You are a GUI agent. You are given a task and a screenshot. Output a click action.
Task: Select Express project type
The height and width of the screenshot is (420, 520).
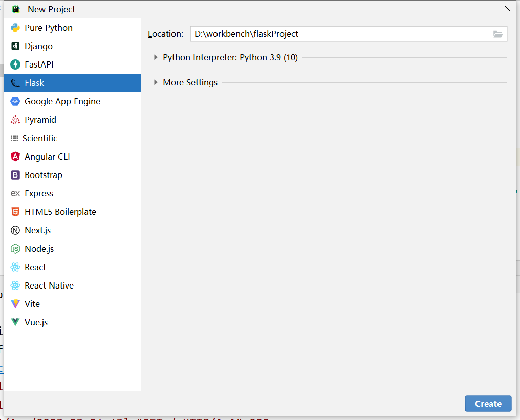pyautogui.click(x=73, y=193)
